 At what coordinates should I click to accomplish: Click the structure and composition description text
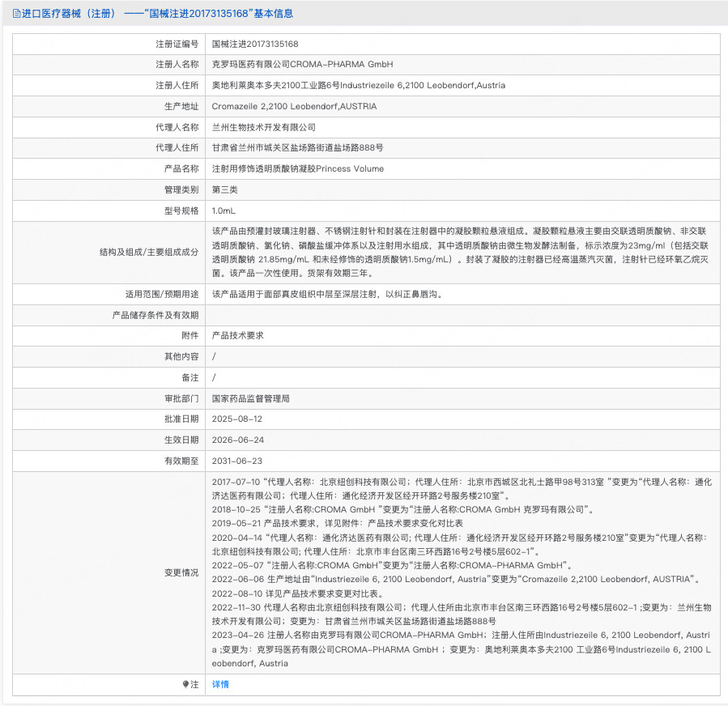[x=460, y=252]
